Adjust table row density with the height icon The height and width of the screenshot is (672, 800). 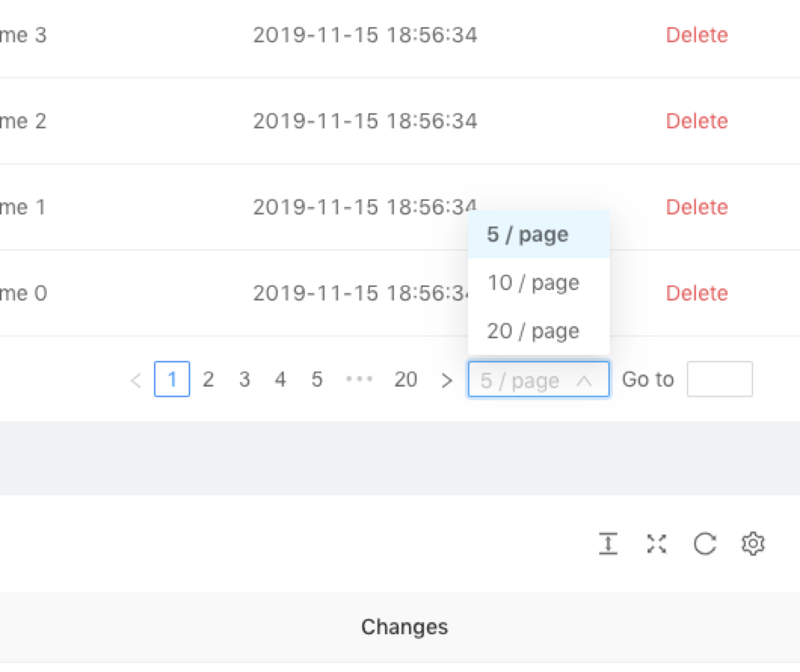(608, 543)
